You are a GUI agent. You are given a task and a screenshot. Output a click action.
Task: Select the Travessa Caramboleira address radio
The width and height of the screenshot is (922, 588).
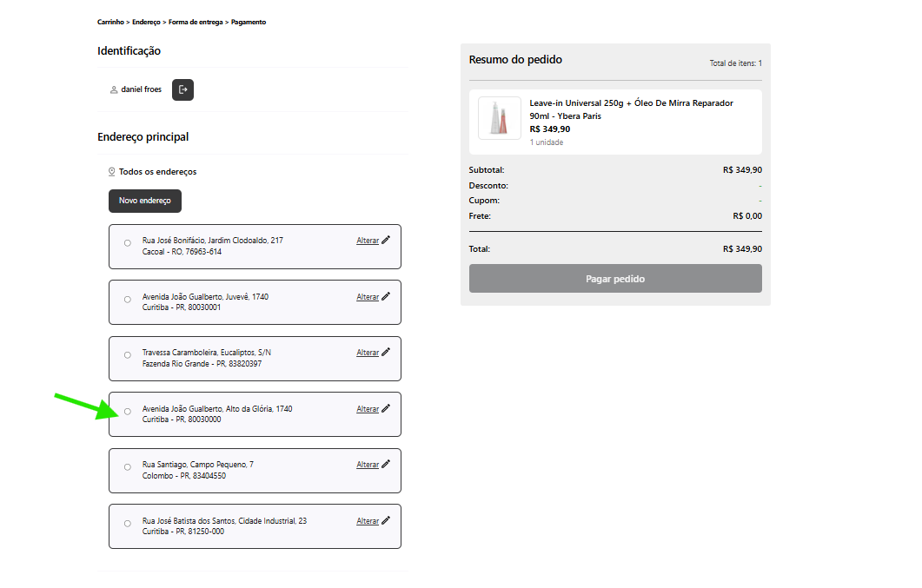(128, 355)
